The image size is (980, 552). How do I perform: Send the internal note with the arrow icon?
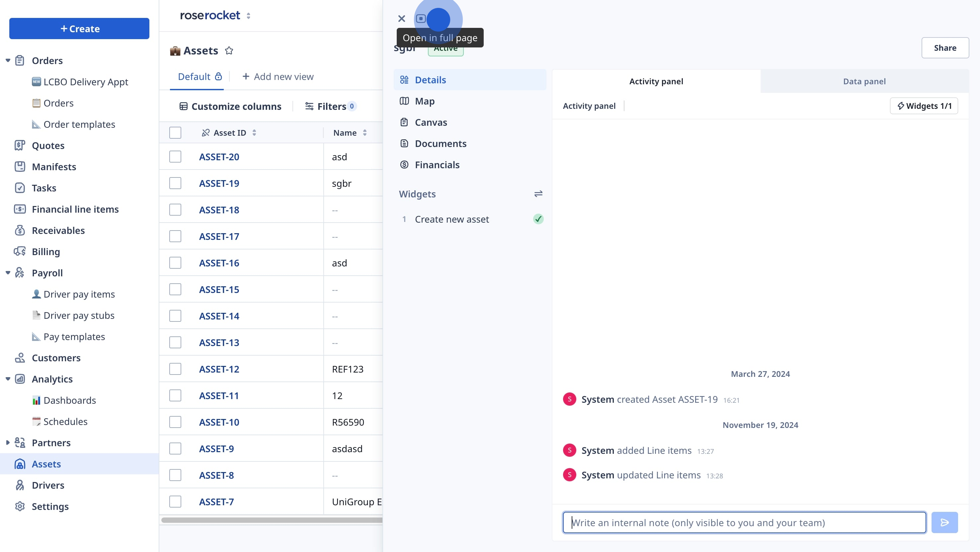[x=944, y=522]
